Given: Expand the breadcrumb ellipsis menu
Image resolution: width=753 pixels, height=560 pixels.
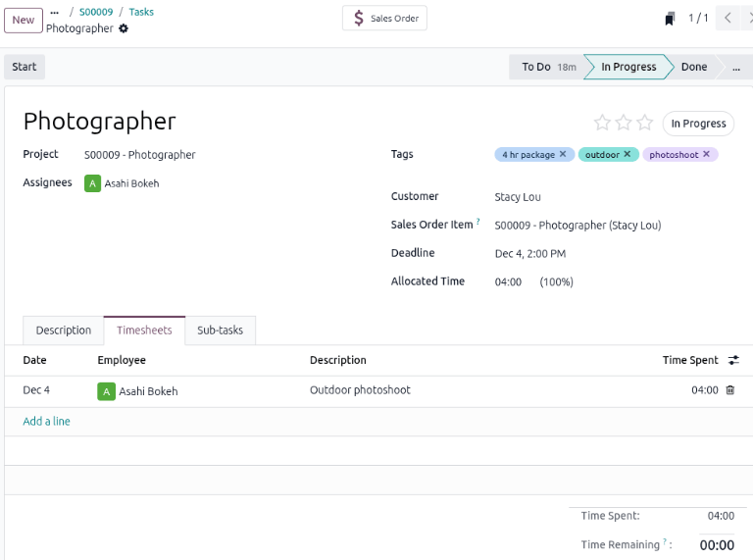Looking at the screenshot, I should pyautogui.click(x=55, y=12).
